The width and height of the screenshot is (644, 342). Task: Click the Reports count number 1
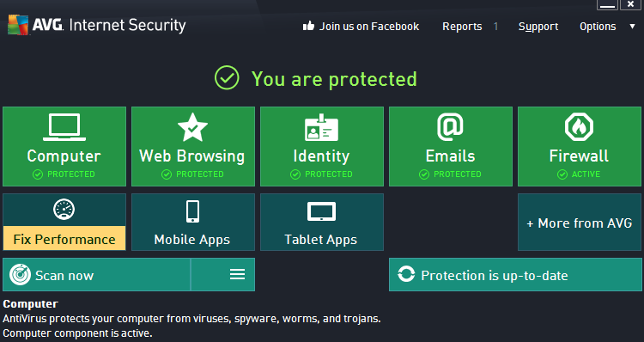pyautogui.click(x=495, y=27)
